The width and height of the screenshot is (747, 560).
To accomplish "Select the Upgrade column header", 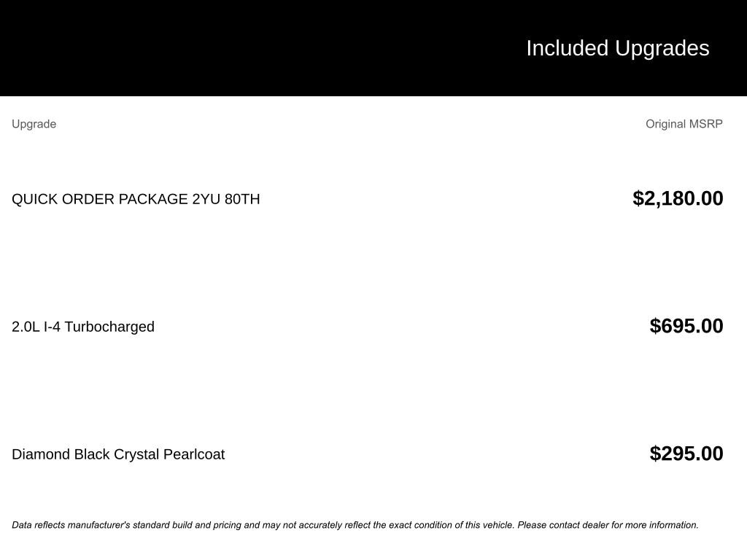I will [34, 124].
